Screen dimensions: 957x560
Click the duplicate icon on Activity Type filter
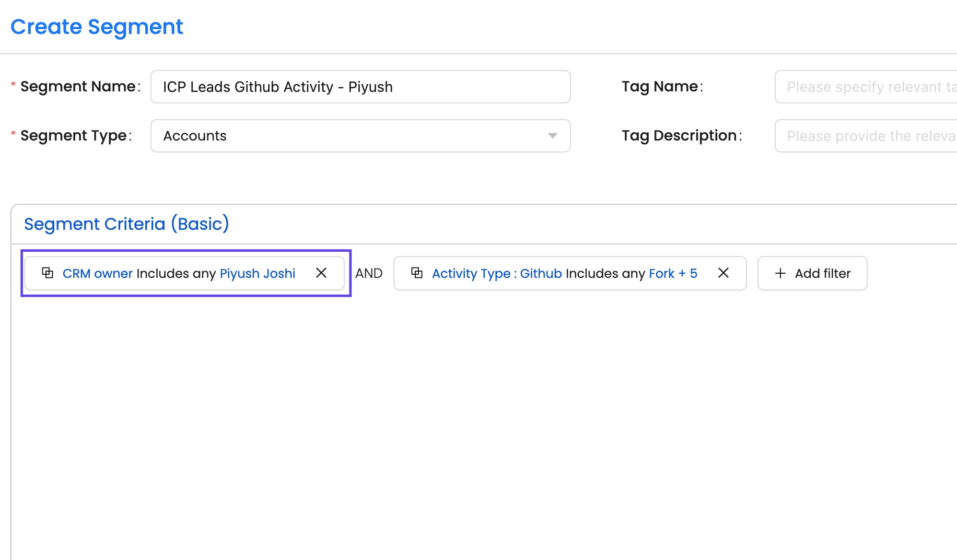coord(417,273)
